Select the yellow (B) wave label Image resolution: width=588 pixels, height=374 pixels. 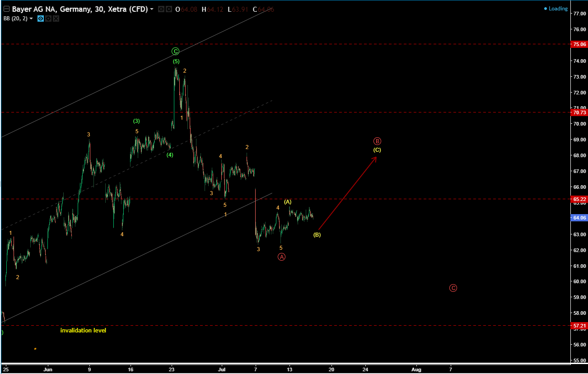tap(317, 235)
